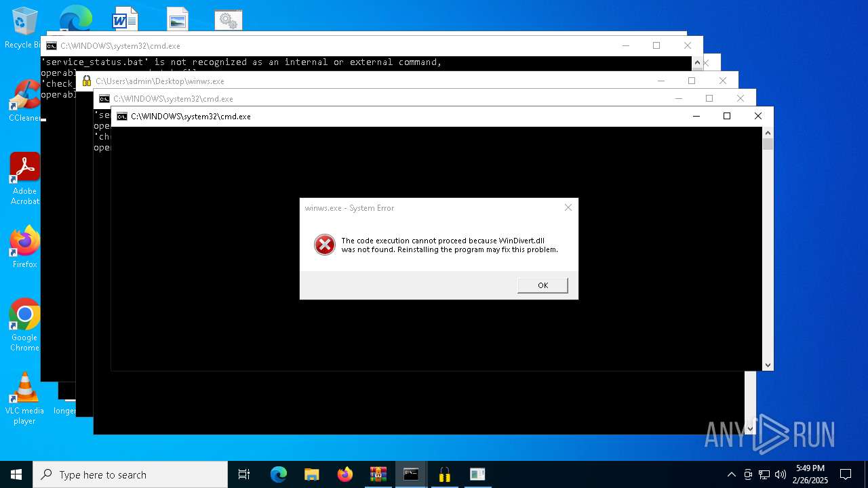Open the CCleaner desktop shortcut
This screenshot has width=868, height=488.
pos(25,102)
